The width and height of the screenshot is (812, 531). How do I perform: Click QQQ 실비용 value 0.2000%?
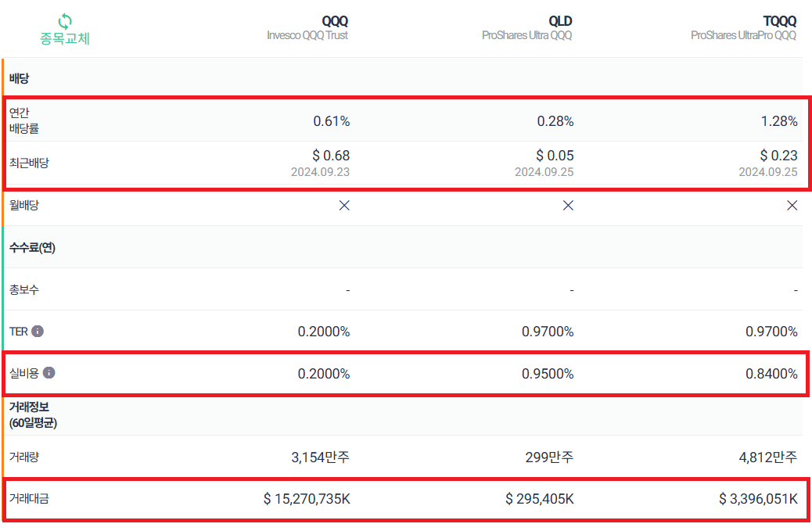click(x=324, y=374)
